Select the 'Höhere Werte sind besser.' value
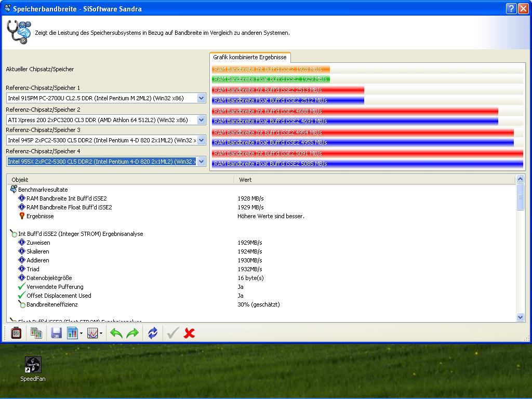Viewport: 532px width, 399px height. [x=271, y=216]
